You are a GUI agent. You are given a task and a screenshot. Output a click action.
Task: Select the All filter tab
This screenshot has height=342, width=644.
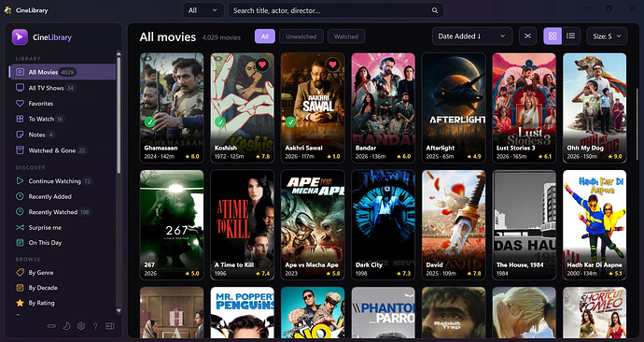(265, 36)
